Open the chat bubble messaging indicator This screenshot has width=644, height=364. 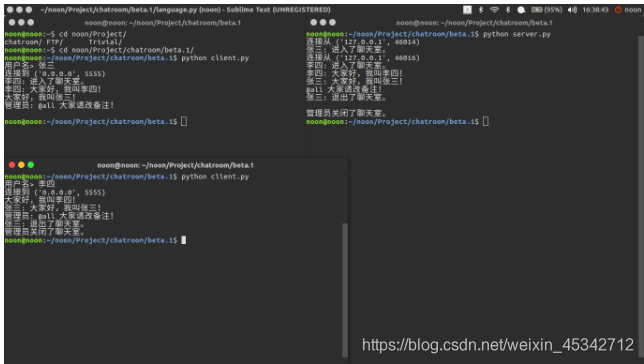pos(521,10)
